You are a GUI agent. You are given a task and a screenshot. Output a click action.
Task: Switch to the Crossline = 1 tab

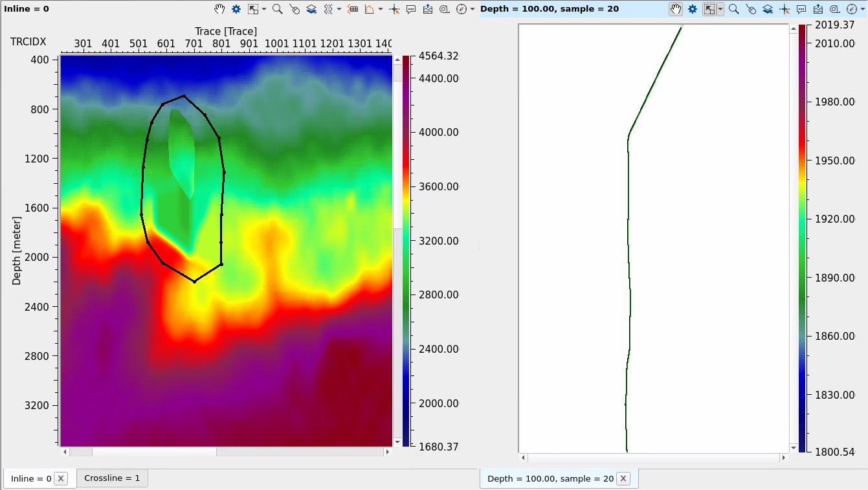click(112, 478)
